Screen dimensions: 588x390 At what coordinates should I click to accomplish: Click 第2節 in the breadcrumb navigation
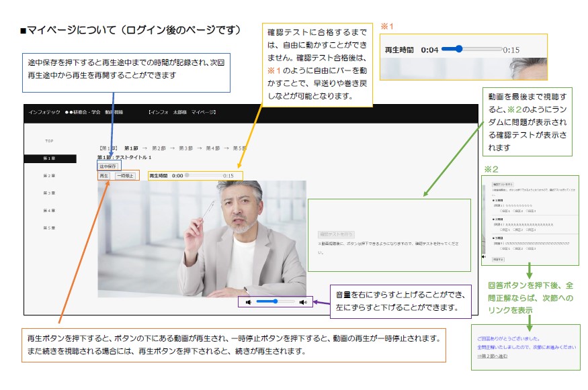pyautogui.click(x=158, y=148)
